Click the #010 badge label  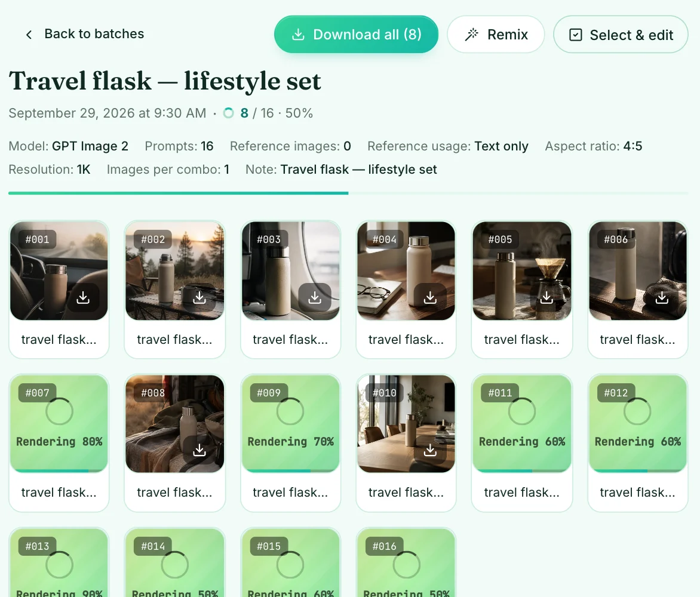click(x=385, y=393)
